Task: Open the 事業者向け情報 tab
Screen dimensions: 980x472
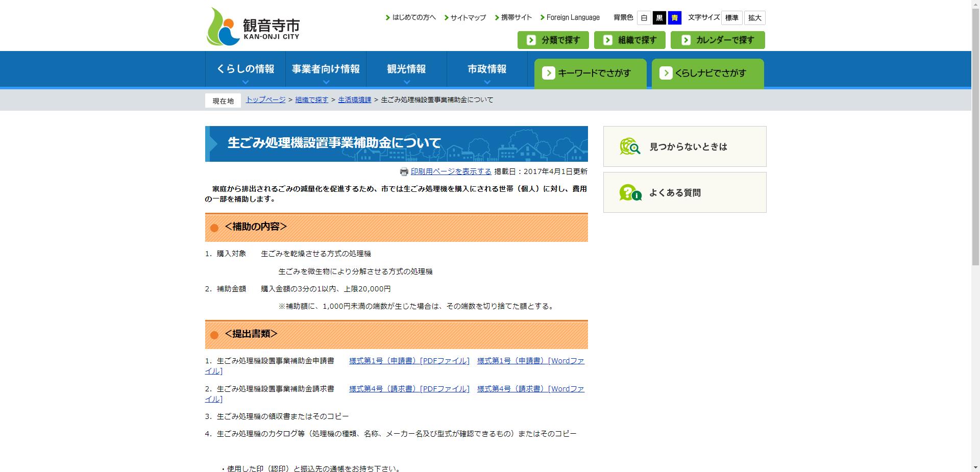Action: [x=326, y=69]
